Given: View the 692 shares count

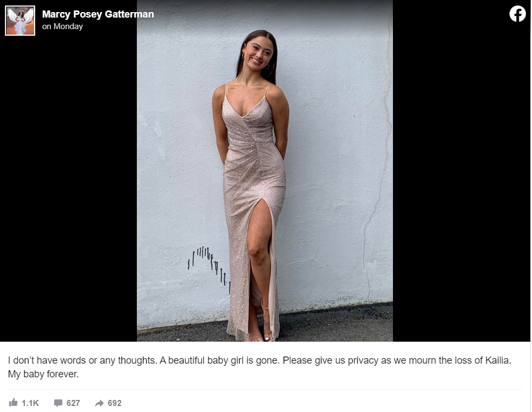Looking at the screenshot, I should (x=114, y=403).
